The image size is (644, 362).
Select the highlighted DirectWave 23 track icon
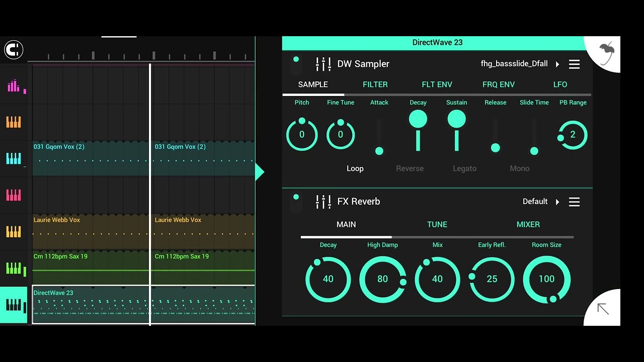click(x=14, y=305)
